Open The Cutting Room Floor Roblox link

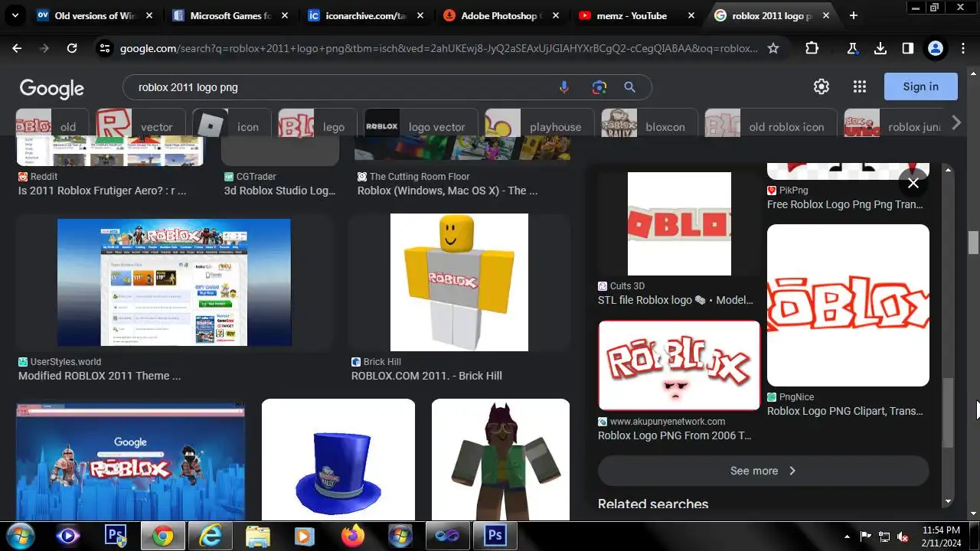(x=447, y=191)
